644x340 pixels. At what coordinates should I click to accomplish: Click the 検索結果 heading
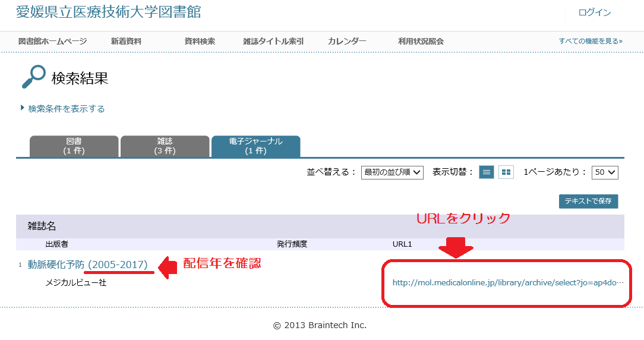[x=80, y=78]
